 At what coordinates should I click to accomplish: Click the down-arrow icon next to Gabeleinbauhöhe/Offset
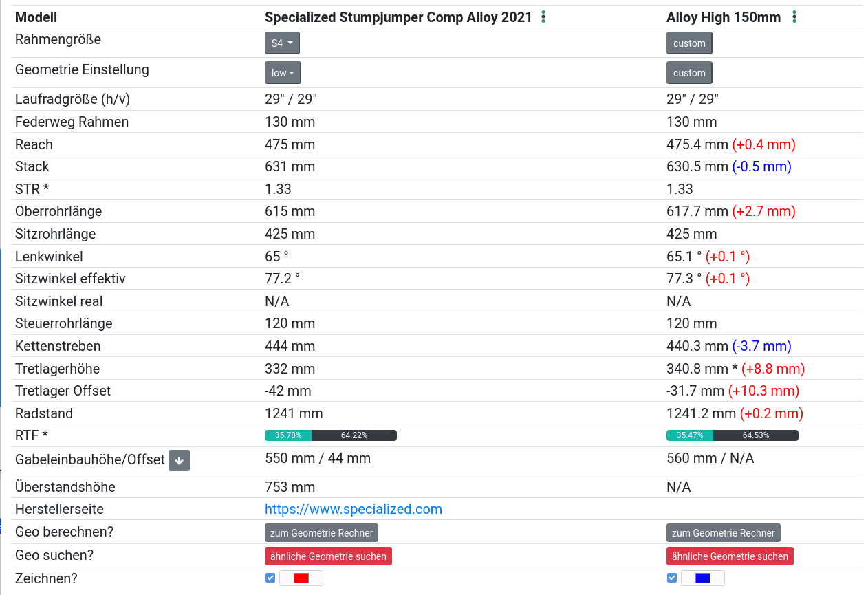[x=179, y=461]
